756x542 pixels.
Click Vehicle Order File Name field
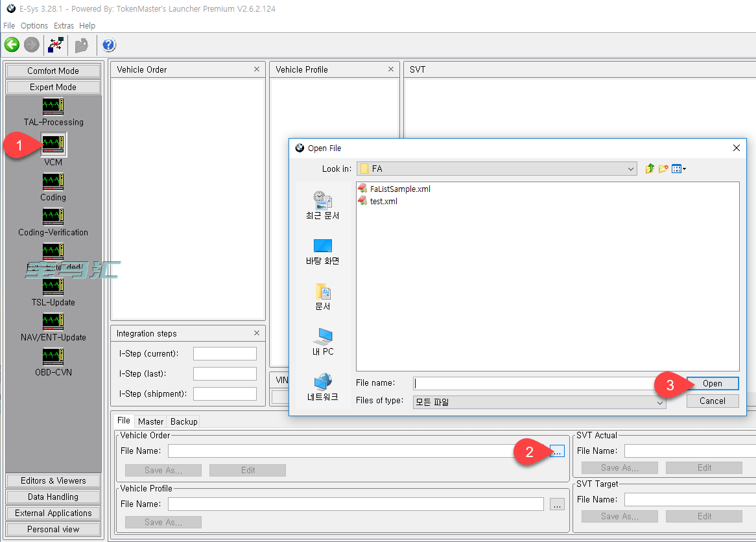click(x=356, y=451)
